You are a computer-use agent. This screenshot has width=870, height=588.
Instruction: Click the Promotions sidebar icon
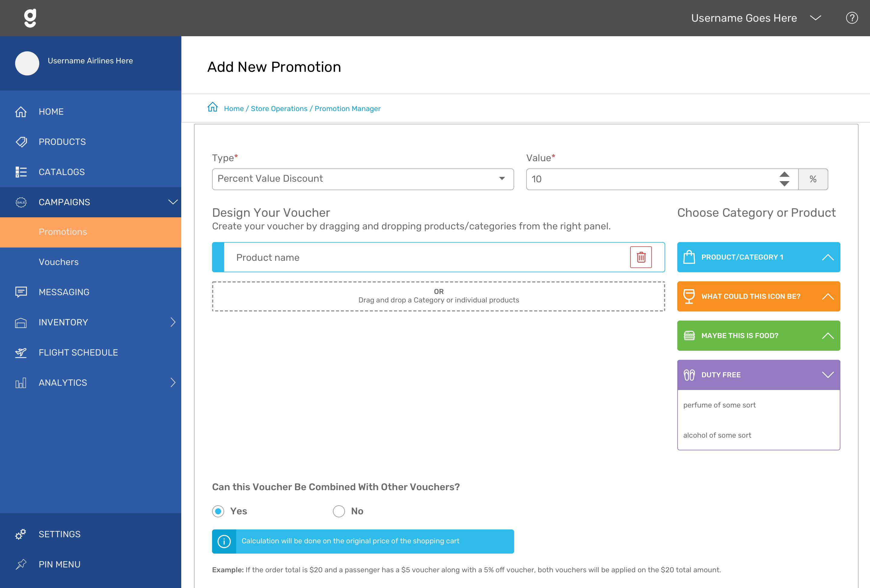click(x=63, y=232)
